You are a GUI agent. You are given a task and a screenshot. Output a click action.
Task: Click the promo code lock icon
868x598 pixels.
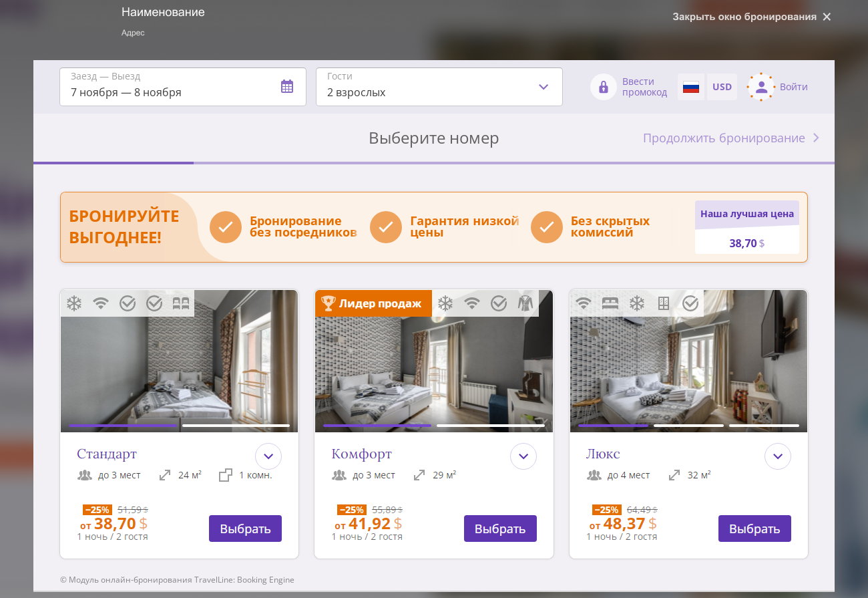point(604,87)
